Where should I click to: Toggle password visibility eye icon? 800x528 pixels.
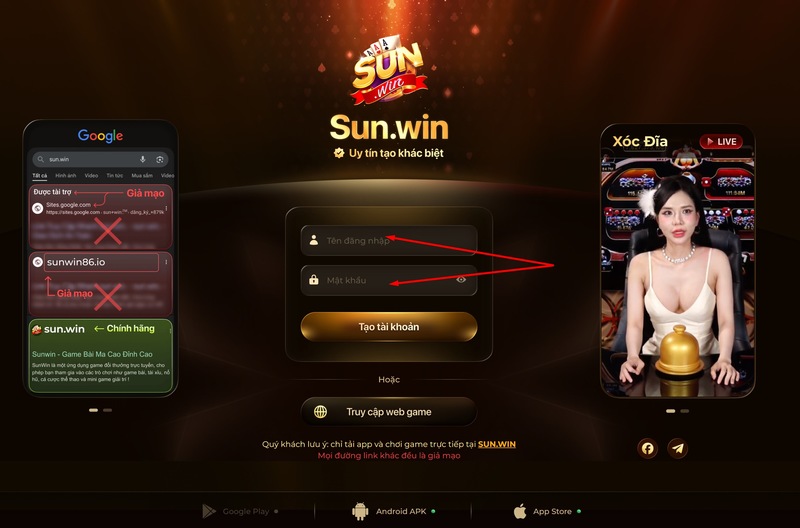461,279
